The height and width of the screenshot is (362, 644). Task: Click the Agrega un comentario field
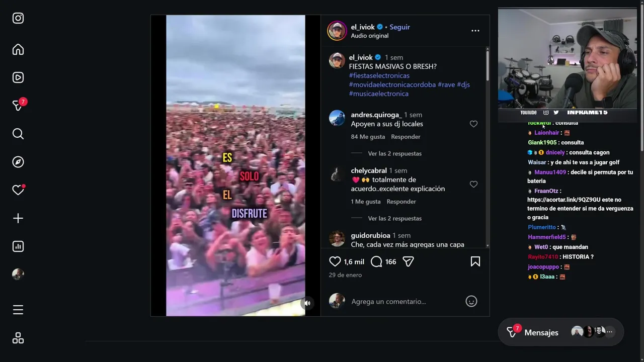pos(403,302)
